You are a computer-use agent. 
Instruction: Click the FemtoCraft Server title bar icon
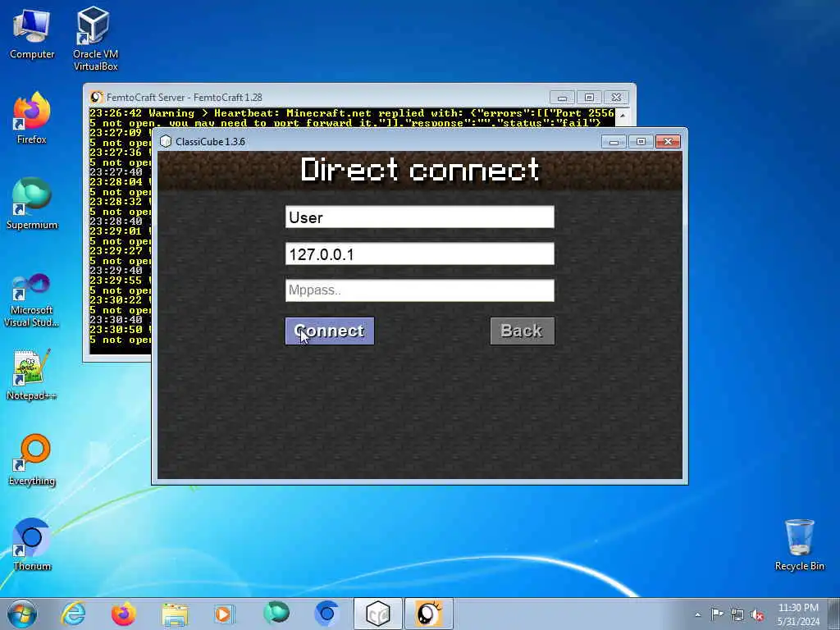[96, 97]
